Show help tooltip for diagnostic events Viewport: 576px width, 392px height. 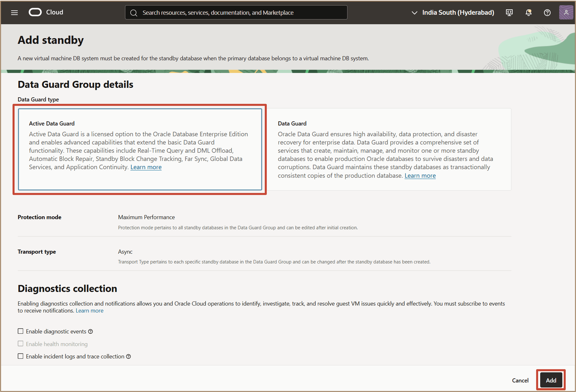91,331
